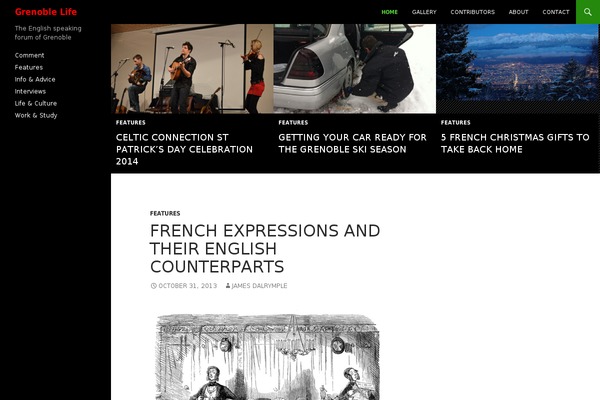The width and height of the screenshot is (600, 400).
Task: Open the Info & Advice category
Action: click(x=35, y=79)
